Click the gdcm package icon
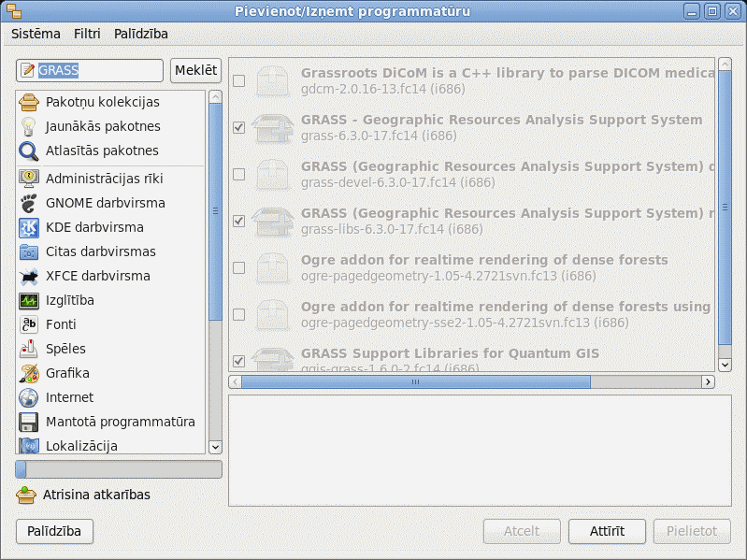Screen dimensions: 747x560 (x=272, y=81)
